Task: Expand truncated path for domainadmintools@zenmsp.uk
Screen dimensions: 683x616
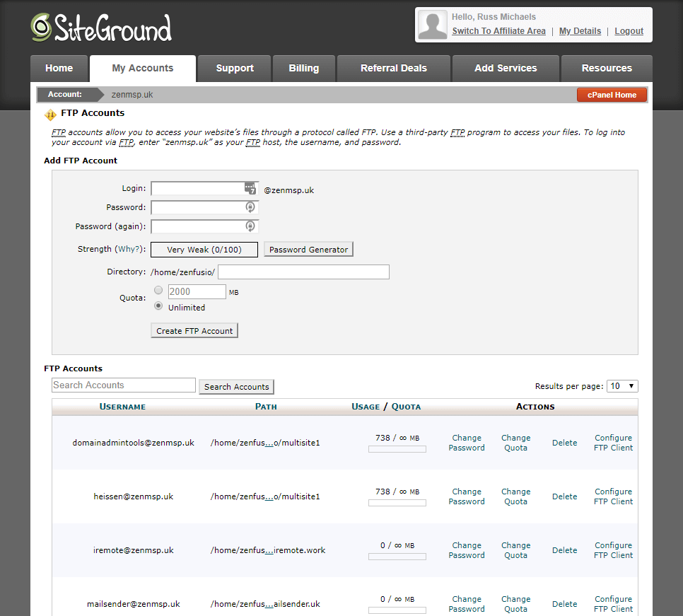Action: tap(269, 443)
